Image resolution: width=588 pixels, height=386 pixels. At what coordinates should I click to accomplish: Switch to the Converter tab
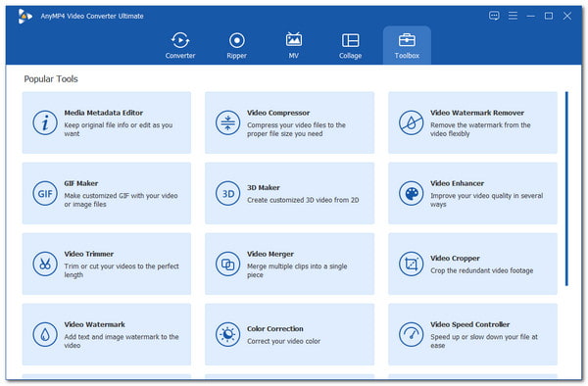click(180, 45)
